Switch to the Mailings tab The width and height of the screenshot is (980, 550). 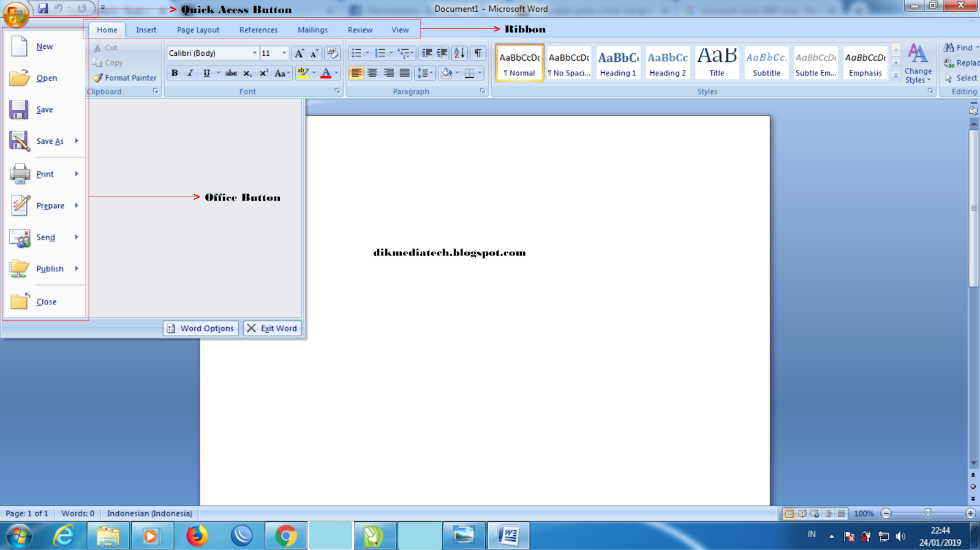pyautogui.click(x=312, y=30)
